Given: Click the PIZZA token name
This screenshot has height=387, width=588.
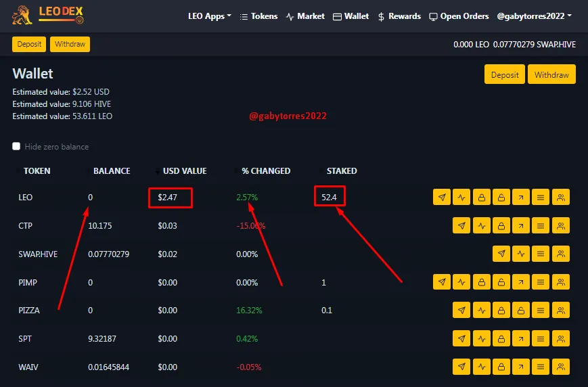Looking at the screenshot, I should [x=29, y=311].
